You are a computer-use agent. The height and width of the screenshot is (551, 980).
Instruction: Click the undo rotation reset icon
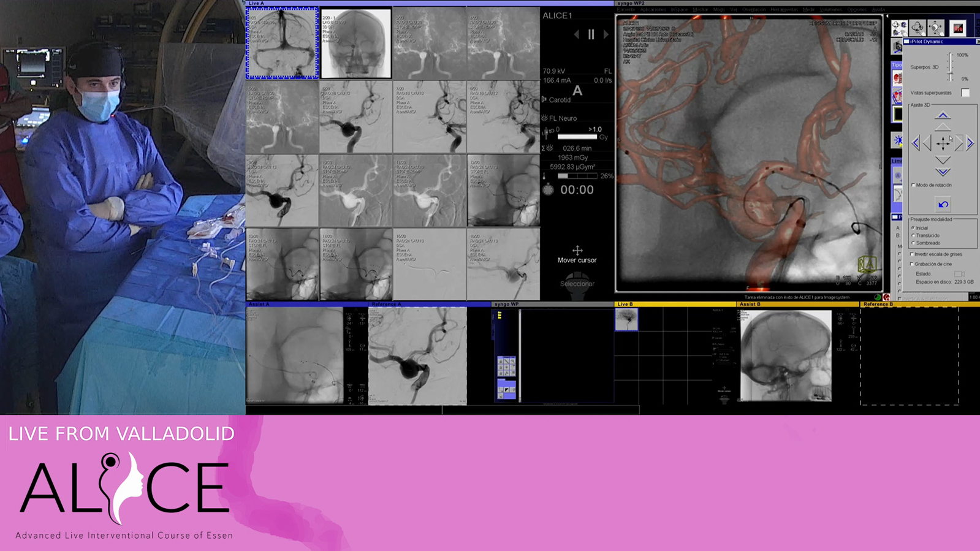943,204
